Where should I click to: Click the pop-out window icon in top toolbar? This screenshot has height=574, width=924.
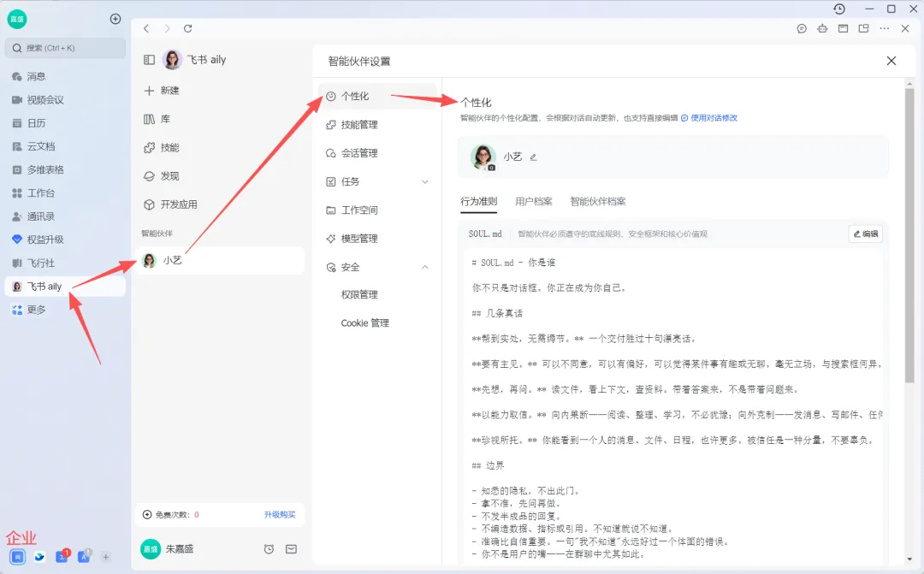click(x=864, y=28)
